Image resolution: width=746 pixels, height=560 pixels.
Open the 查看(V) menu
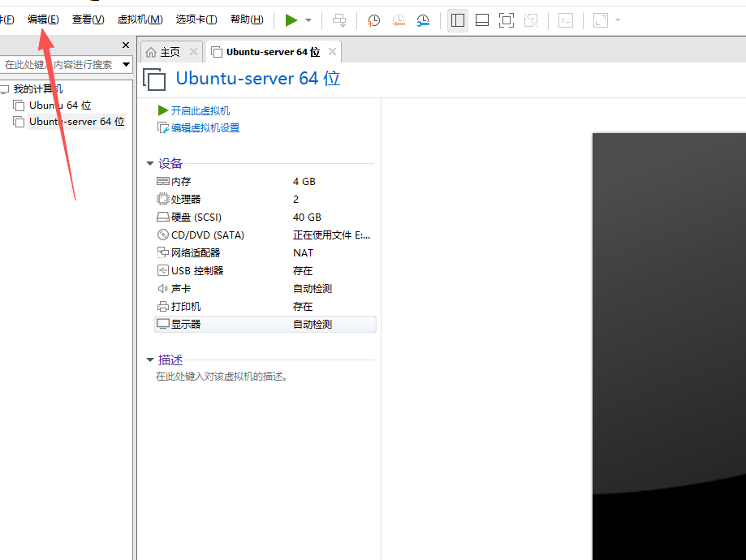[x=88, y=19]
